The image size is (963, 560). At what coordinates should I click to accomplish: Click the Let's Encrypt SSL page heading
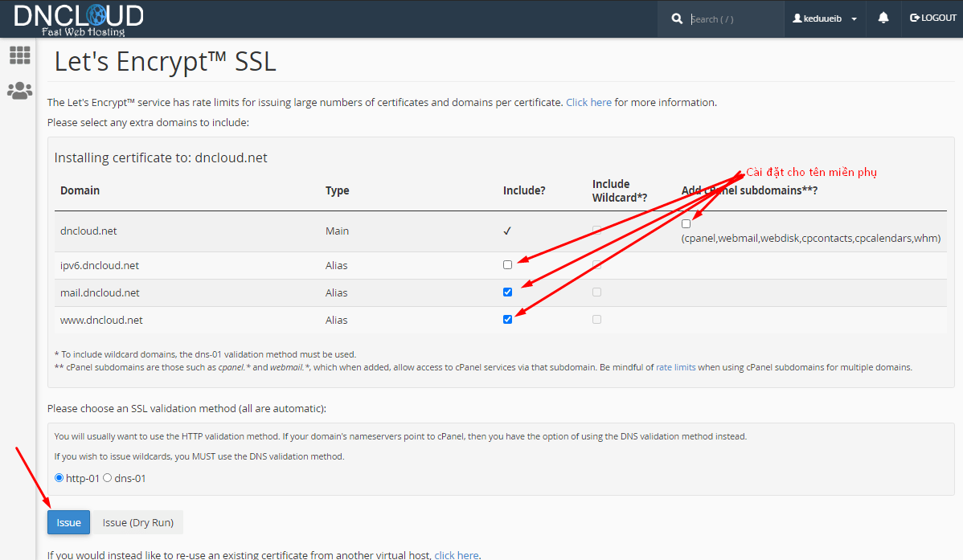point(166,61)
